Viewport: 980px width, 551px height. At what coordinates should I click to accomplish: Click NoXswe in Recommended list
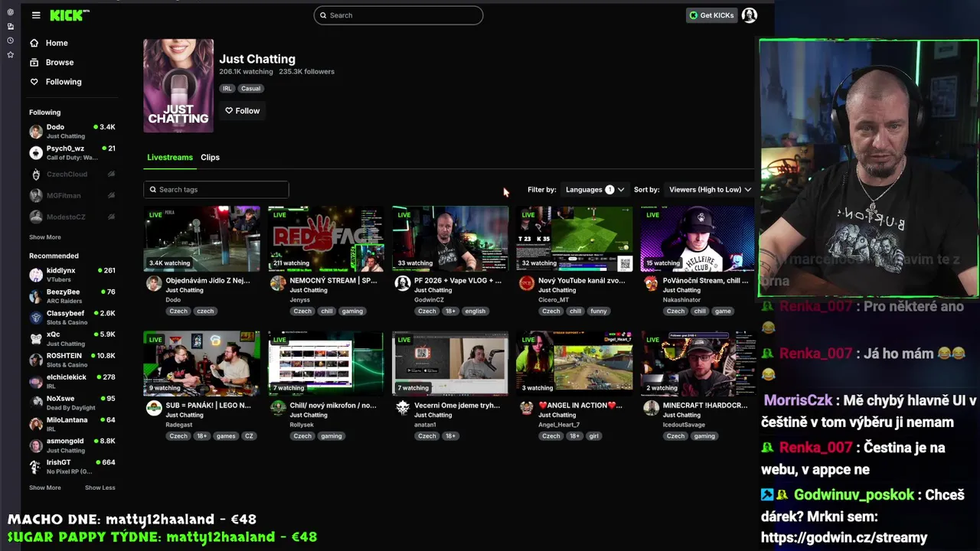pyautogui.click(x=72, y=403)
